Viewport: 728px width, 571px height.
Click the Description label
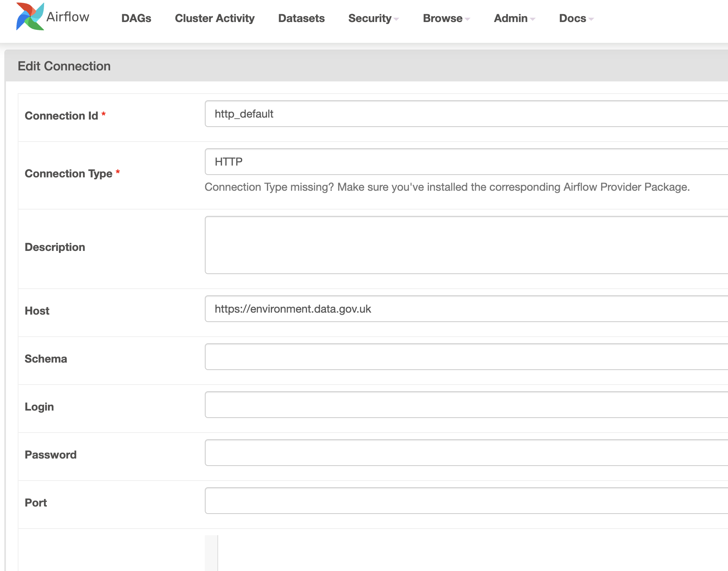pos(55,247)
